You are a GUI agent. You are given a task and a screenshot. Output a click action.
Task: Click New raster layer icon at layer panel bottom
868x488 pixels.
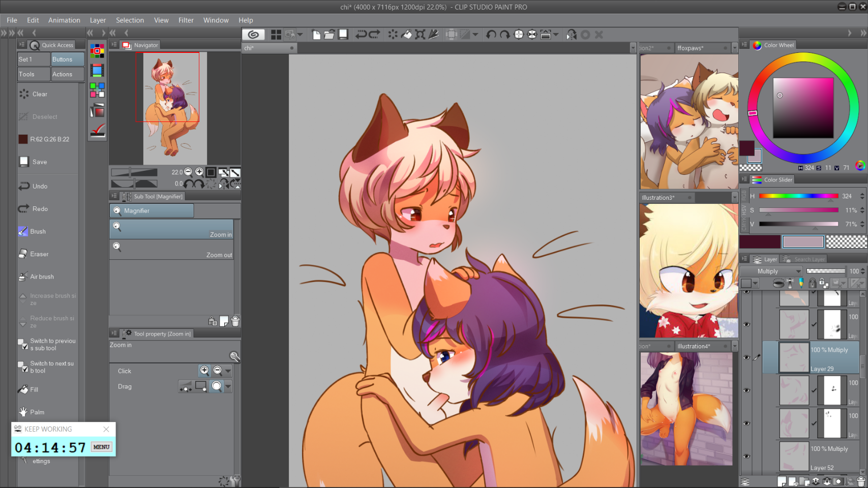[x=782, y=481]
